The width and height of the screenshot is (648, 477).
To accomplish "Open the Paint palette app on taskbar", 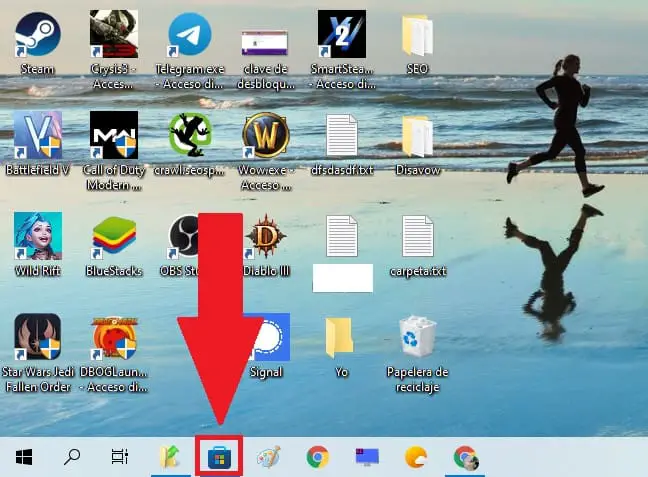I will [x=269, y=457].
